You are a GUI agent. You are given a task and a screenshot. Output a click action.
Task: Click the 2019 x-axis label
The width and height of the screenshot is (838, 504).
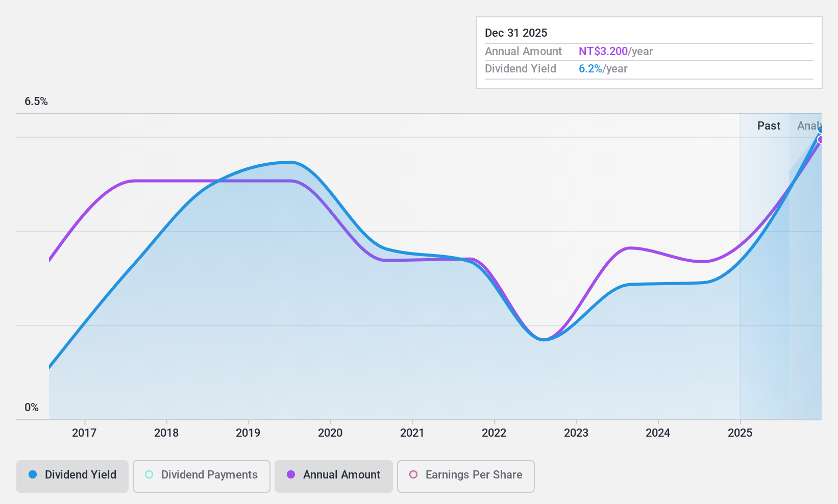click(x=248, y=433)
